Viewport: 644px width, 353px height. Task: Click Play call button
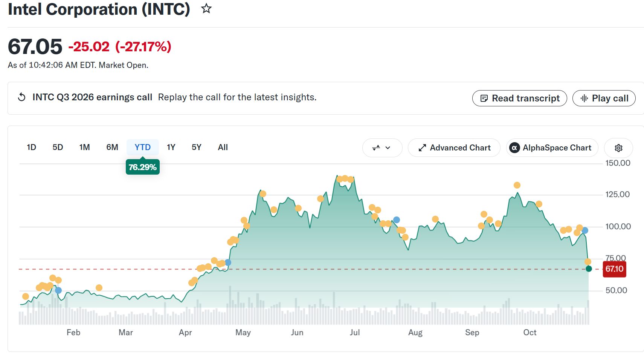click(x=604, y=98)
